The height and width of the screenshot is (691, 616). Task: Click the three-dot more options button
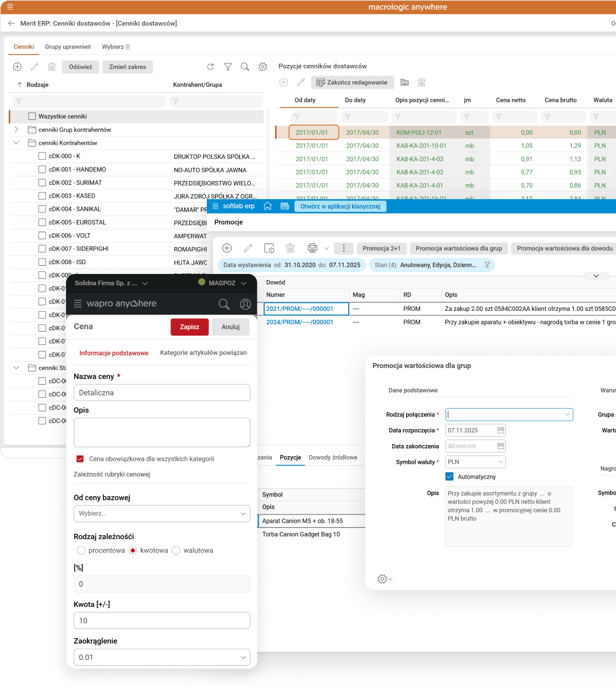(344, 248)
